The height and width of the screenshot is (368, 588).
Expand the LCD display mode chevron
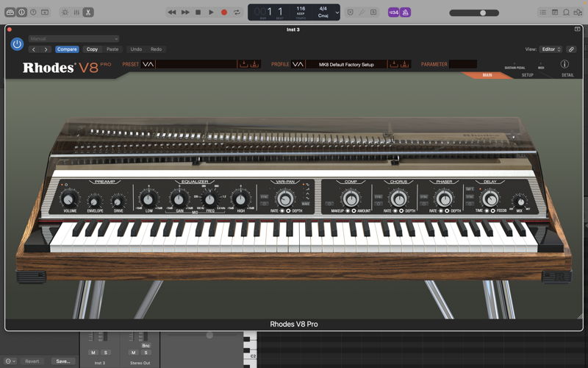click(337, 13)
